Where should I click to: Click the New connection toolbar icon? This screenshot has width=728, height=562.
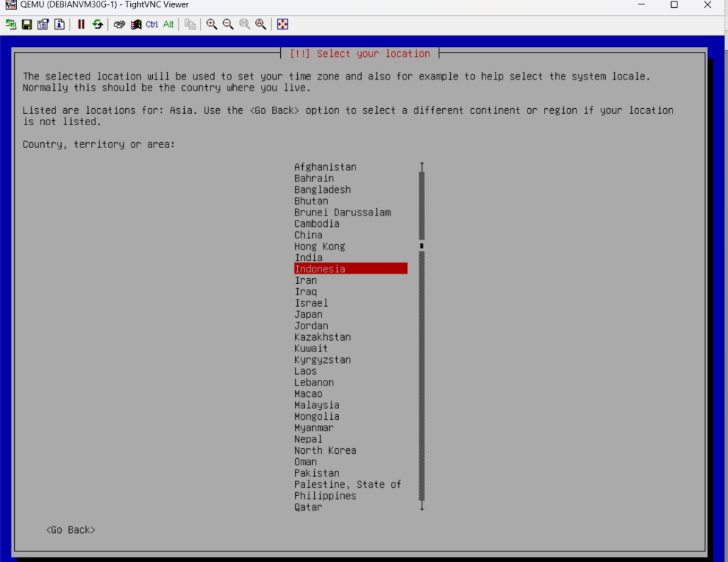(x=11, y=24)
